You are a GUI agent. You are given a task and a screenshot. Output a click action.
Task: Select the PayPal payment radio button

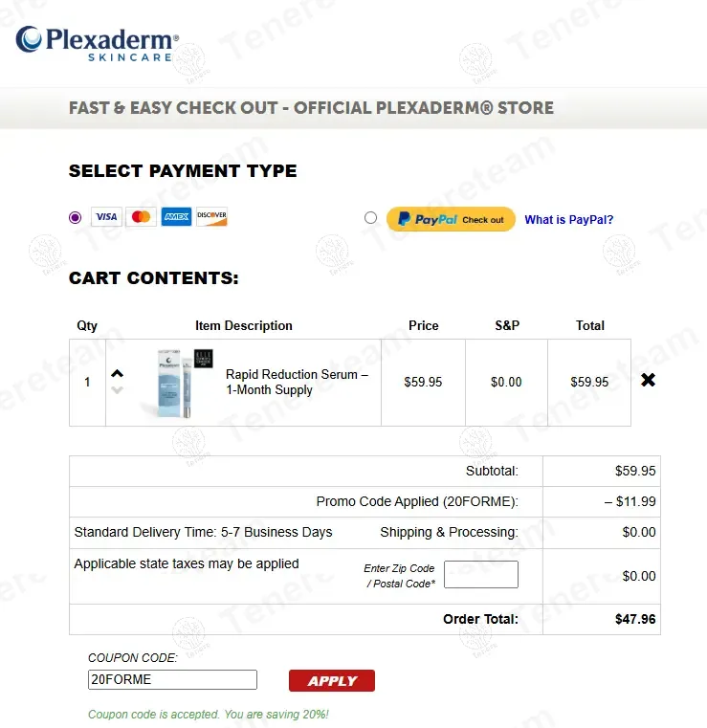(x=370, y=218)
